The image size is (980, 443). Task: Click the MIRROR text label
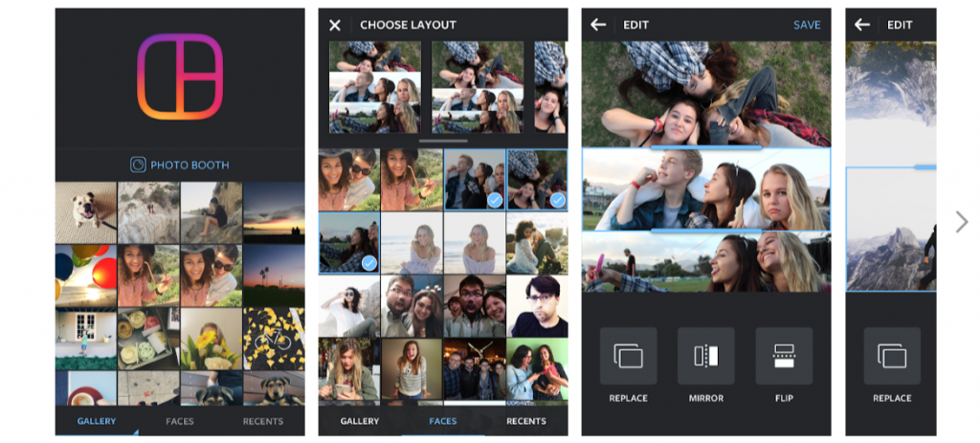(x=705, y=398)
